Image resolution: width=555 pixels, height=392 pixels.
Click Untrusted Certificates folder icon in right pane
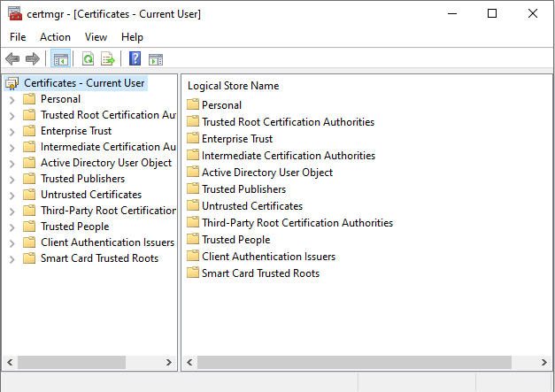pyautogui.click(x=193, y=205)
